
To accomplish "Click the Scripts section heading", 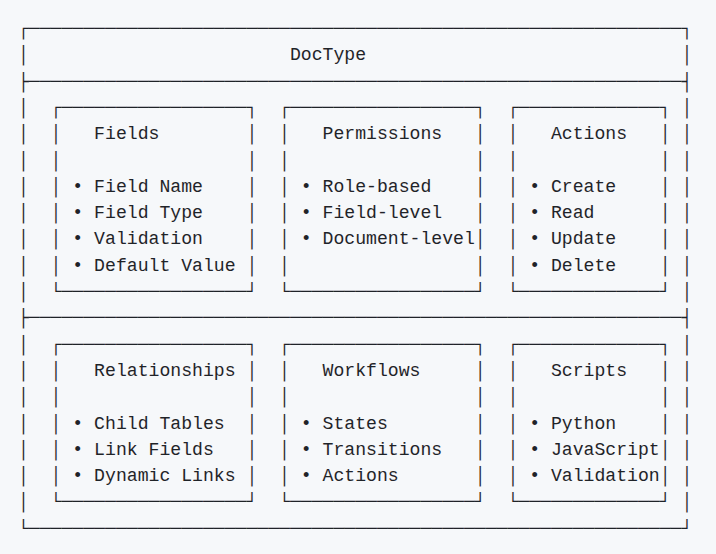I will pyautogui.click(x=588, y=370).
